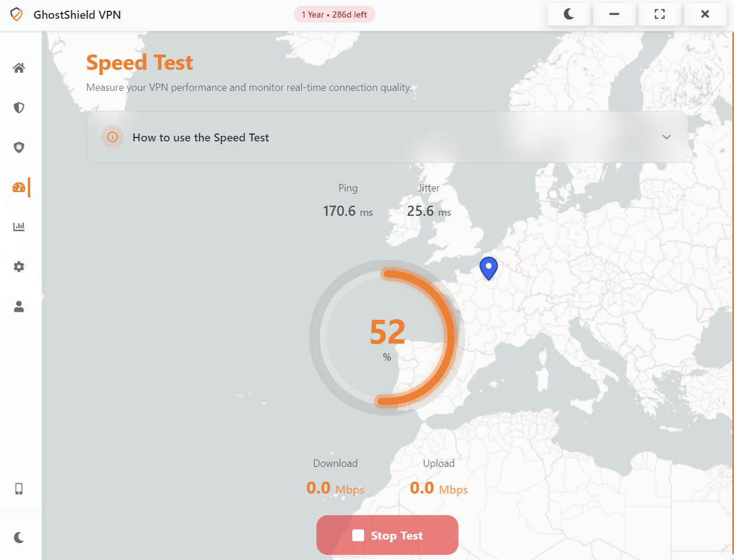The width and height of the screenshot is (734, 560).
Task: Open the Settings gear in the sidebar
Action: click(19, 266)
